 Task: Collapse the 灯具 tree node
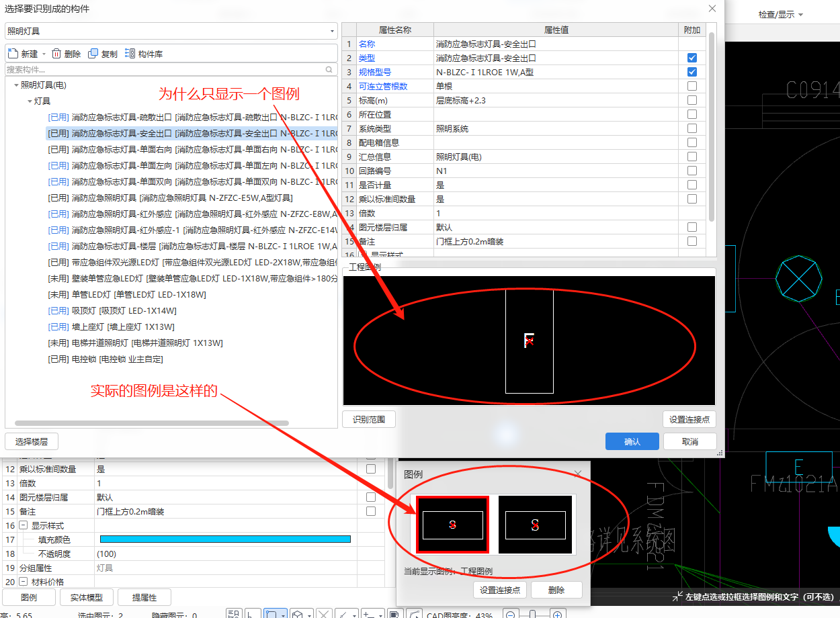(x=30, y=101)
